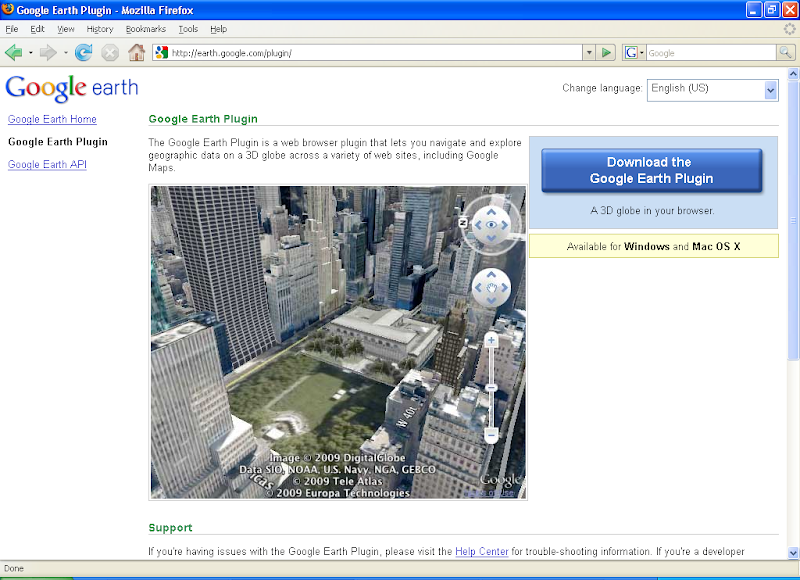Open the Back history dropdown arrow

(x=31, y=53)
